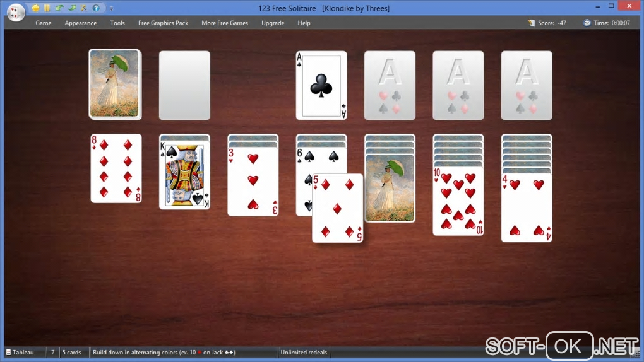644x362 pixels.
Task: Open the Help menu
Action: click(x=304, y=23)
